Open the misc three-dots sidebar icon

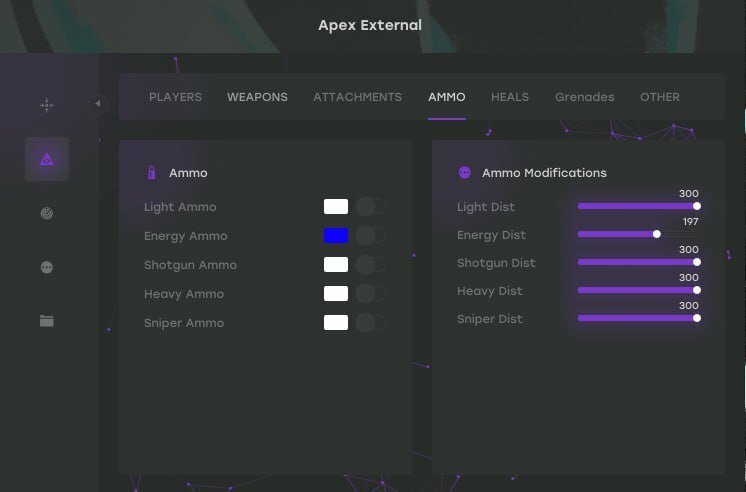(x=47, y=267)
